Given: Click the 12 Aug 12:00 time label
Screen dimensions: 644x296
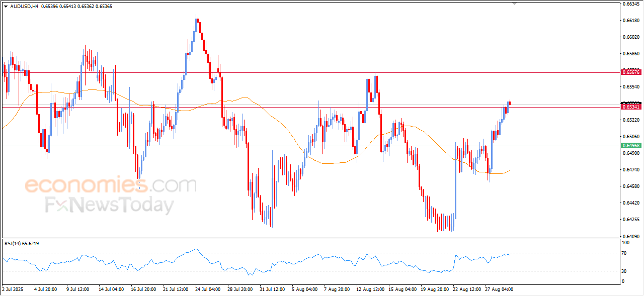Looking at the screenshot, I should (370, 289).
